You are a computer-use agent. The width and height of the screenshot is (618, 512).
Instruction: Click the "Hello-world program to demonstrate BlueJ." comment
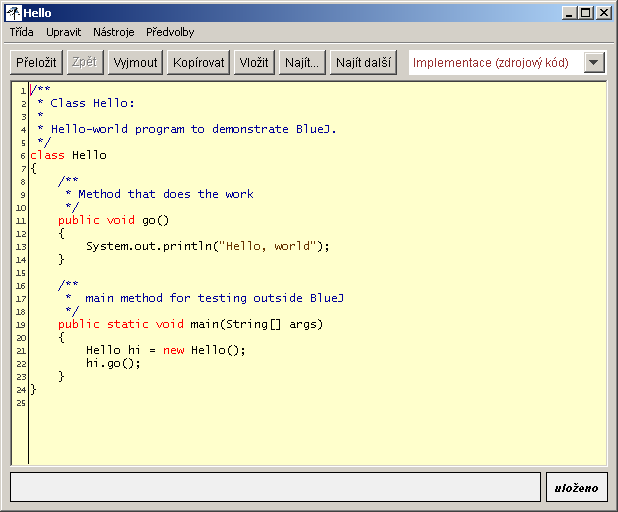tap(194, 129)
